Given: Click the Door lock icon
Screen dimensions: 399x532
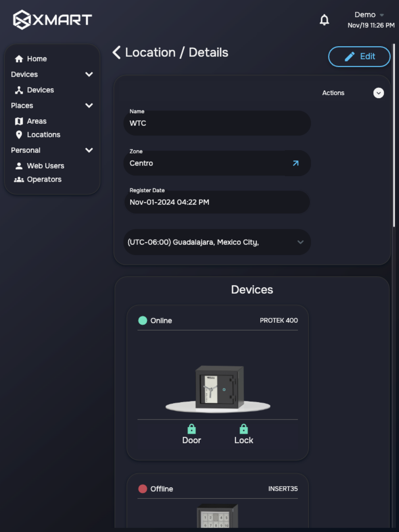Looking at the screenshot, I should point(191,429).
